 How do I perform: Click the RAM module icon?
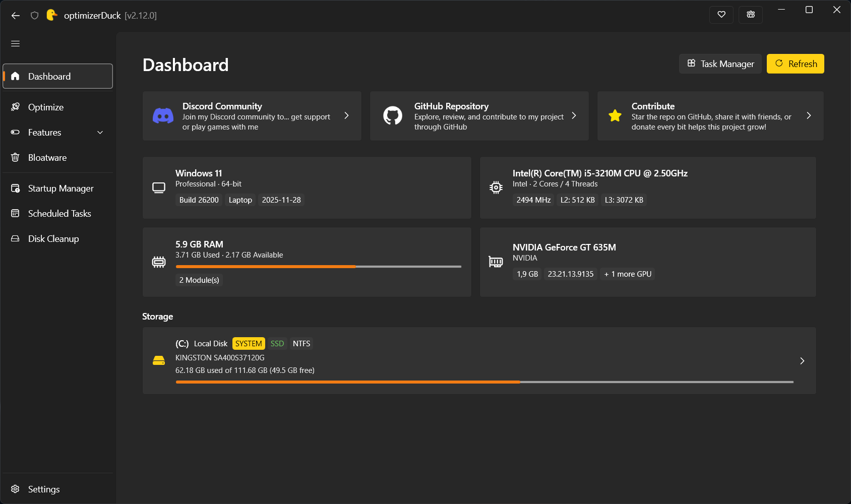pos(159,262)
